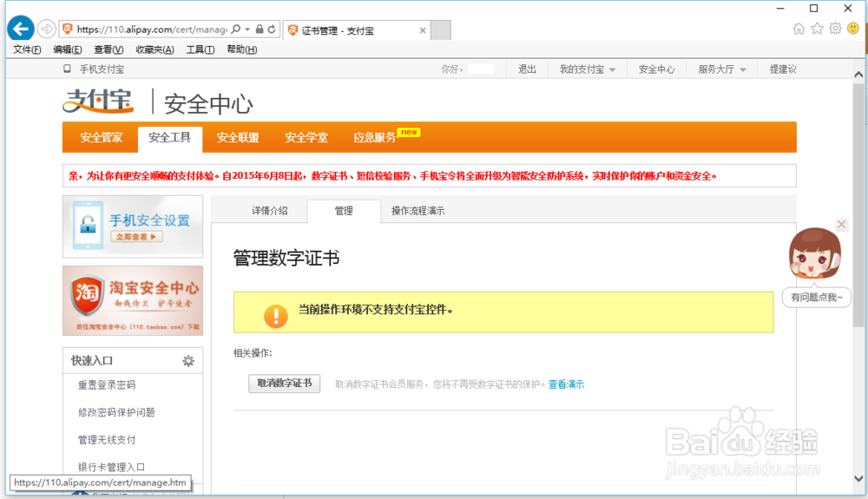This screenshot has height=499, width=868.
Task: Select the 应急服务 navigation tab
Action: [x=375, y=137]
